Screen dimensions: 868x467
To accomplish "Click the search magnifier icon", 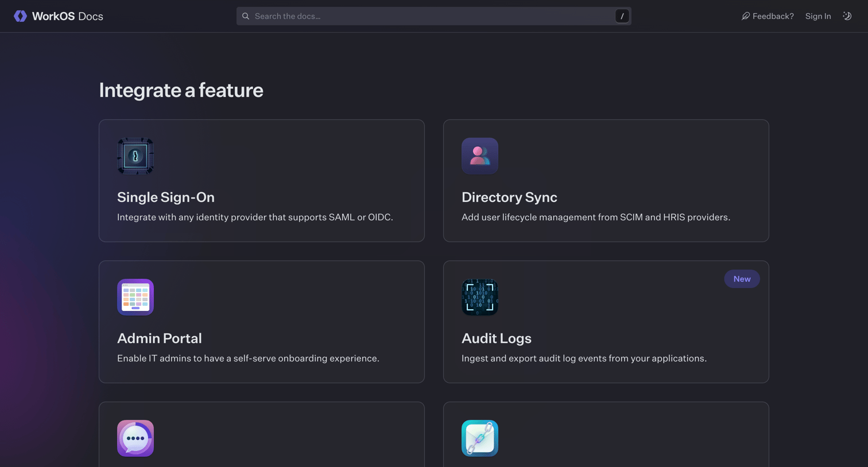I will pyautogui.click(x=246, y=16).
